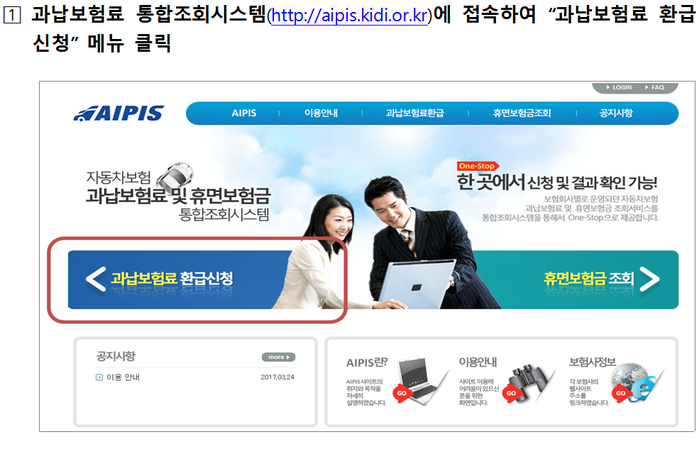
Task: Click the more button in 공지사항 box
Action: pos(279,357)
